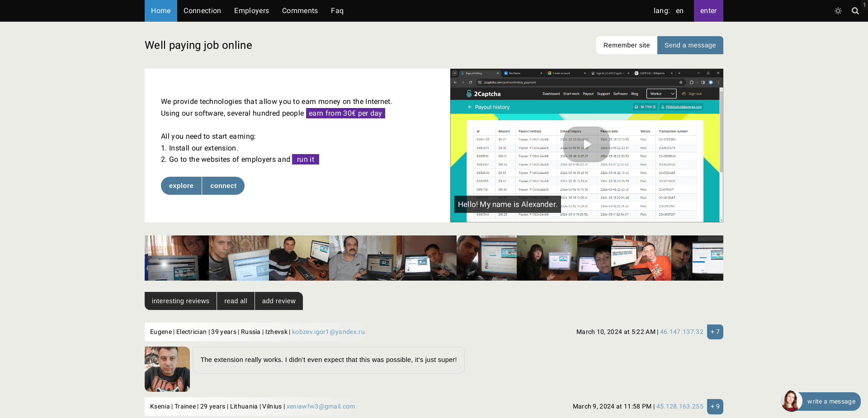
Task: Click the Send a message button
Action: 690,45
